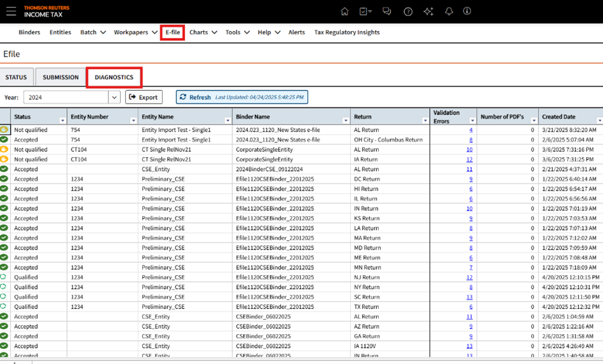Switch to the STATUS tab
The height and width of the screenshot is (364, 603).
(x=16, y=78)
